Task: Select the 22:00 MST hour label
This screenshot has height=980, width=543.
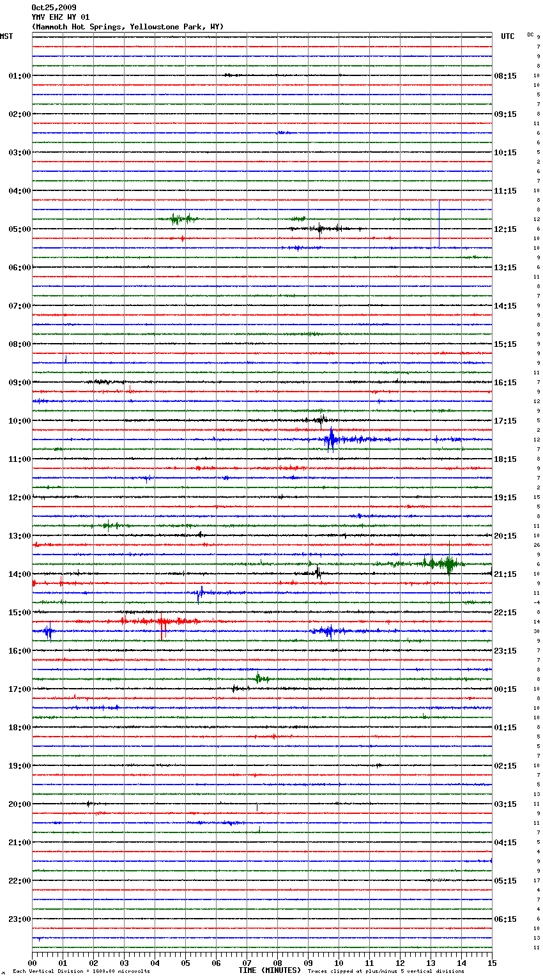Action: point(20,881)
